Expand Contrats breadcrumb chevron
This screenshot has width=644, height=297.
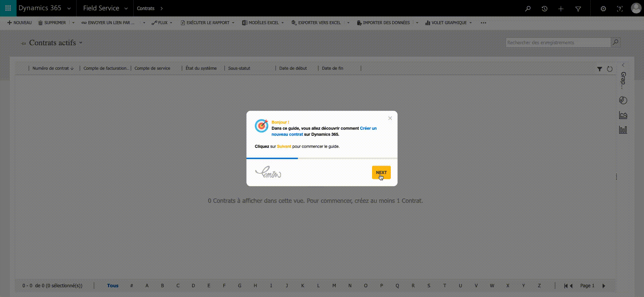click(162, 8)
